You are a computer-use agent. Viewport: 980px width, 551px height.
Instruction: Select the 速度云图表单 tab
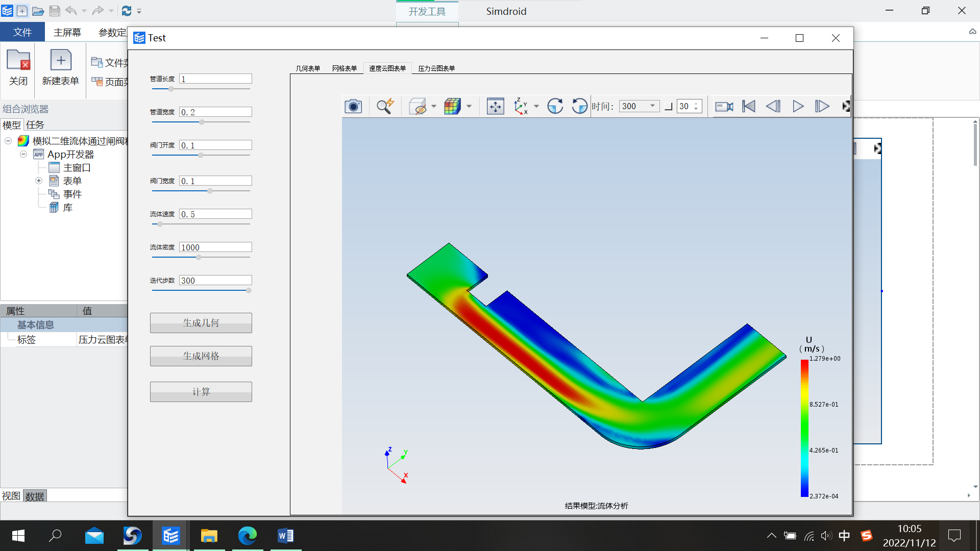[x=387, y=68]
